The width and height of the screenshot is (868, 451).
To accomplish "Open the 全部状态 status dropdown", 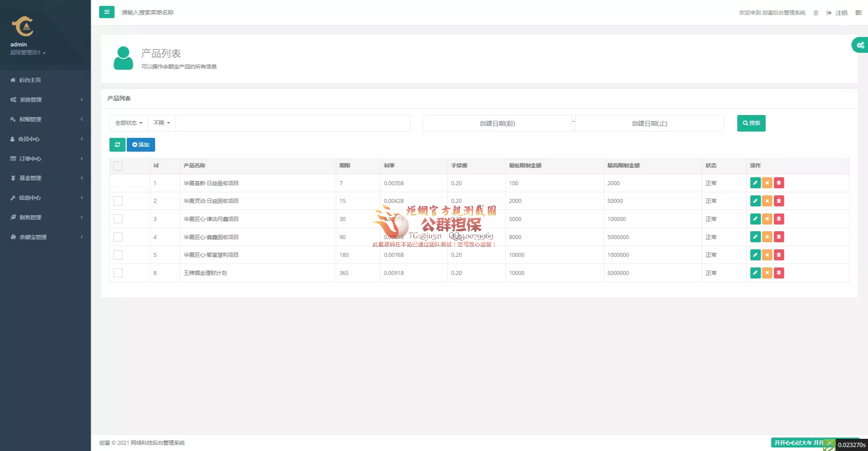I will tap(128, 123).
